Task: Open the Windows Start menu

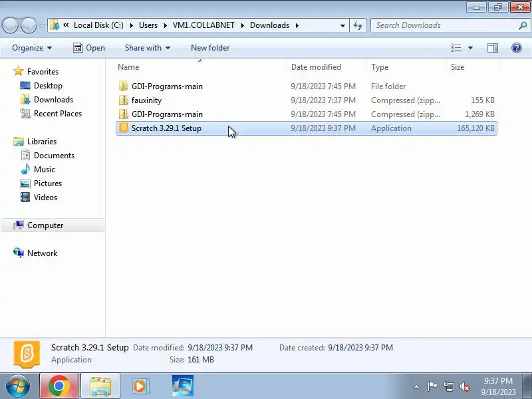Action: [x=18, y=386]
